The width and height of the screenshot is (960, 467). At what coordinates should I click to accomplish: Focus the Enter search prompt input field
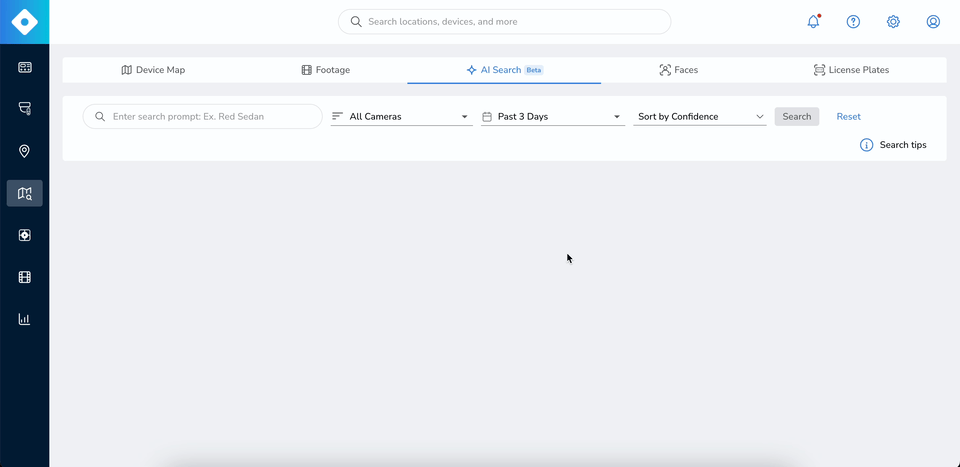[x=203, y=116]
